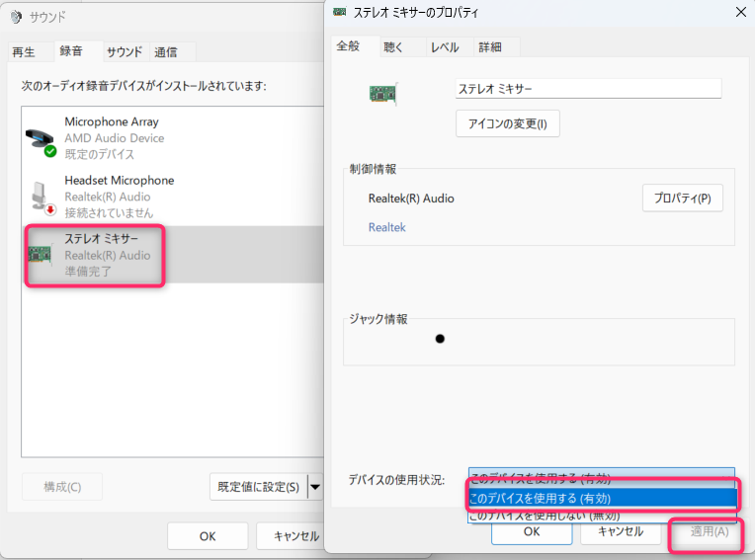Choose このデバイスを使用する (有効) option
The height and width of the screenshot is (560, 755).
click(x=603, y=498)
